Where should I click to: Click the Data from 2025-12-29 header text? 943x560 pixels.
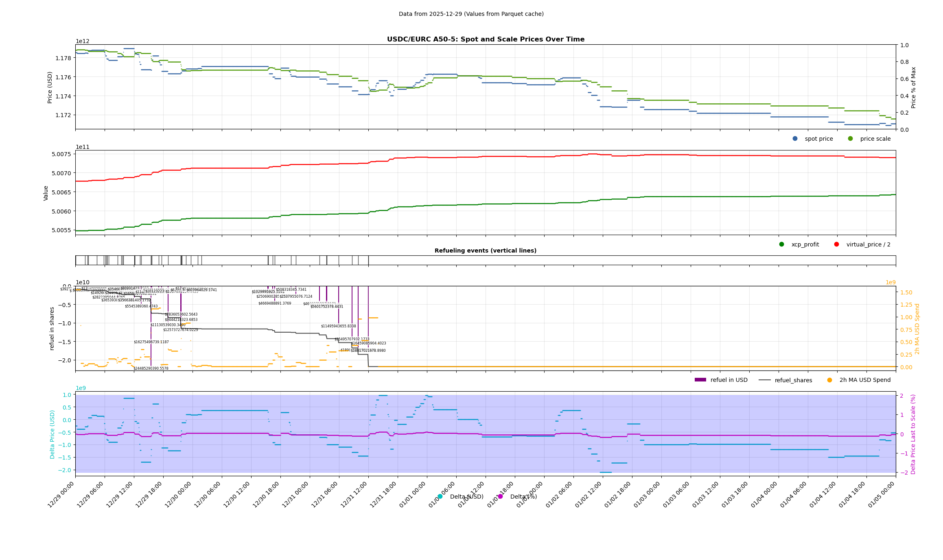coord(471,14)
